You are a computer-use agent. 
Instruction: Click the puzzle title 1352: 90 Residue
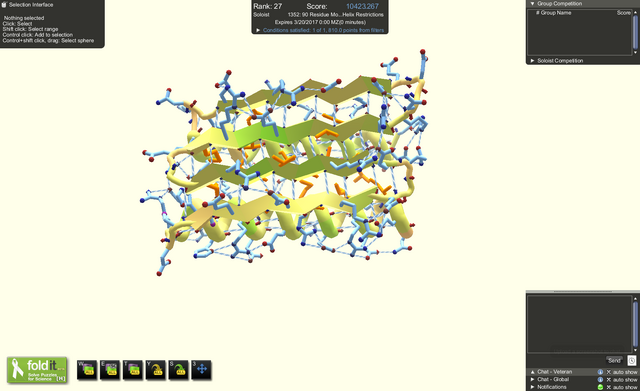pos(336,15)
